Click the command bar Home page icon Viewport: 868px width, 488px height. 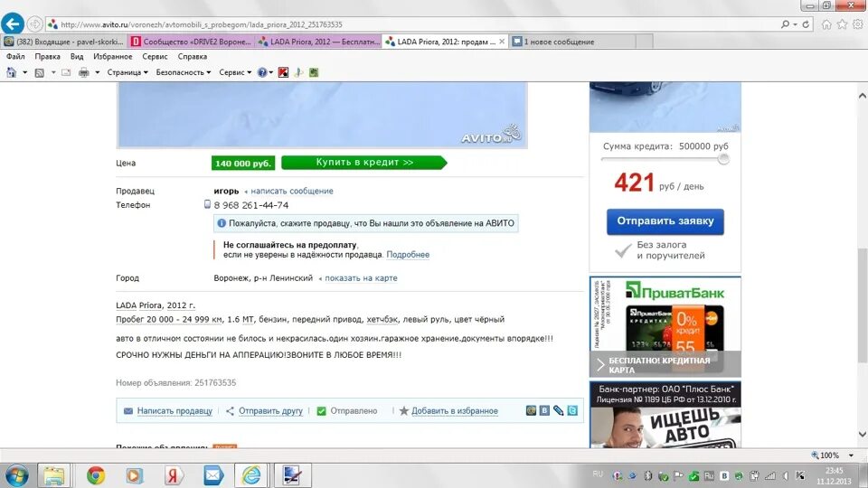[11, 72]
